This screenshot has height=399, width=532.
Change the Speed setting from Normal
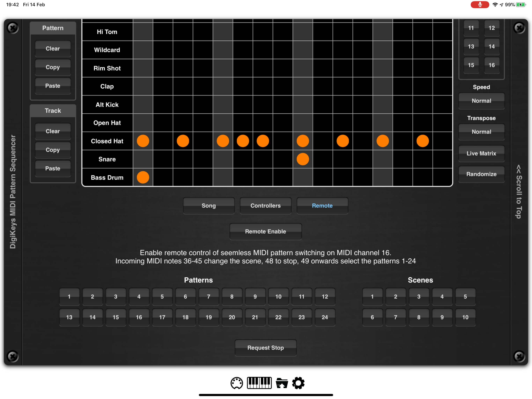point(481,101)
